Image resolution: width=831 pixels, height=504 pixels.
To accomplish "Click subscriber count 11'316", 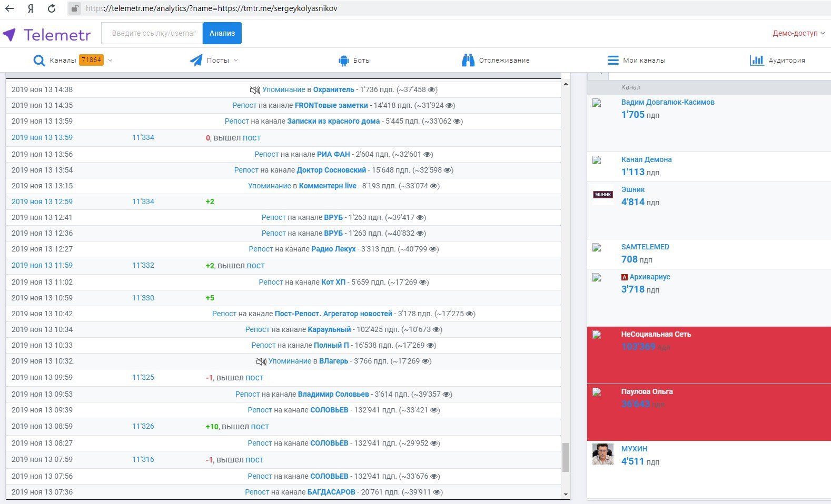I will (143, 460).
